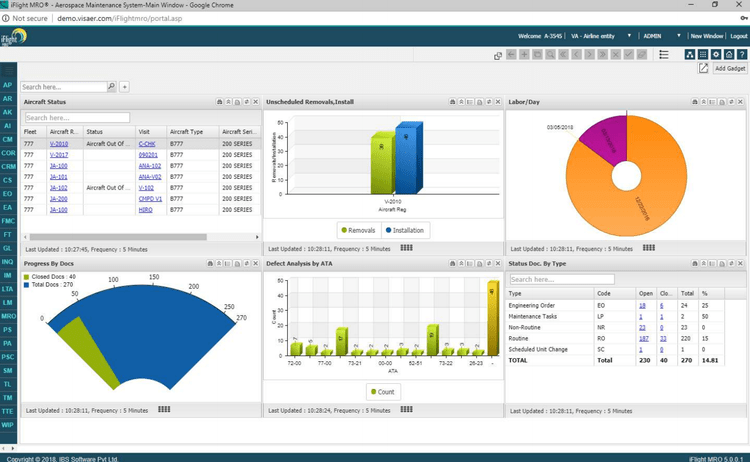Image resolution: width=750 pixels, height=462 pixels.
Task: Click grid icon in Progress By Docs footer
Action: pyautogui.click(x=164, y=409)
